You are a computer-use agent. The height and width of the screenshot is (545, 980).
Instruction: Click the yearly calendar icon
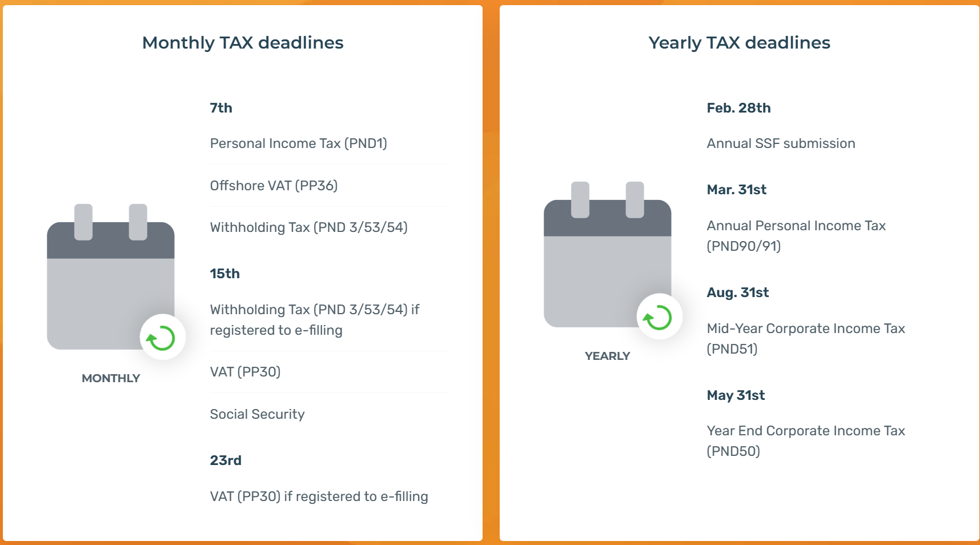pos(607,257)
